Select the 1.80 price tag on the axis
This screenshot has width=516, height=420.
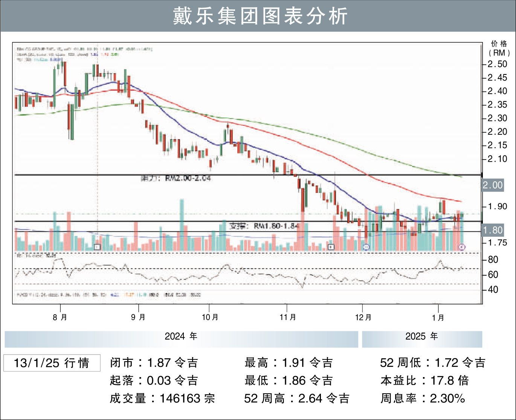coord(493,230)
